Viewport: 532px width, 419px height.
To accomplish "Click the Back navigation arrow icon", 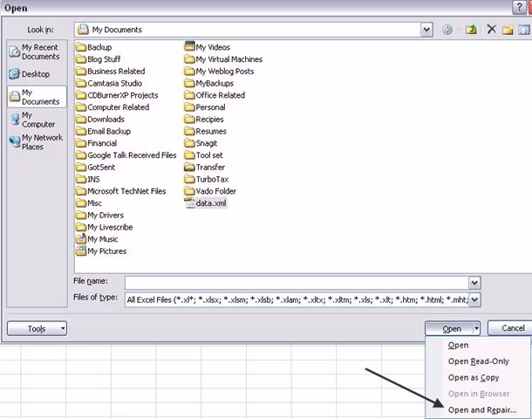I will pyautogui.click(x=447, y=30).
